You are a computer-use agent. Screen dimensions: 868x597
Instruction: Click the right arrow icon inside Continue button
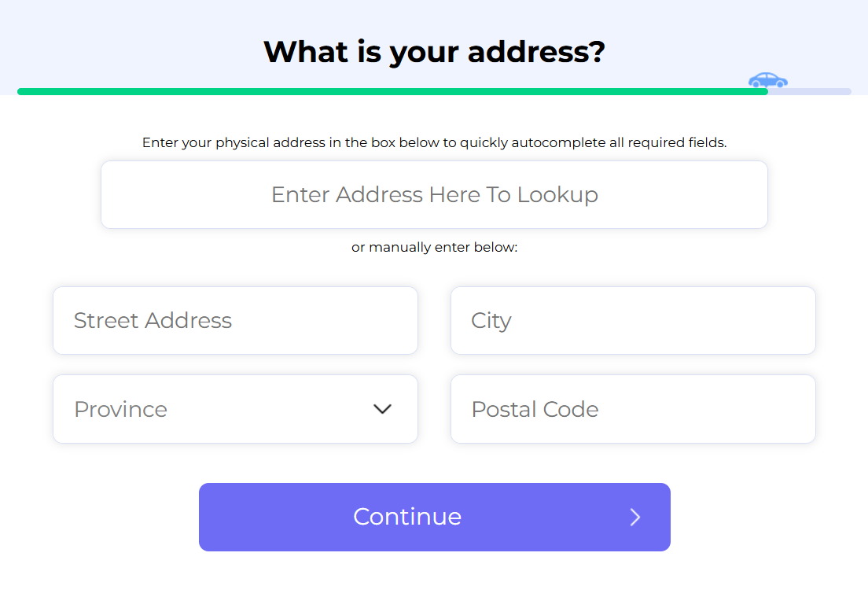[635, 517]
